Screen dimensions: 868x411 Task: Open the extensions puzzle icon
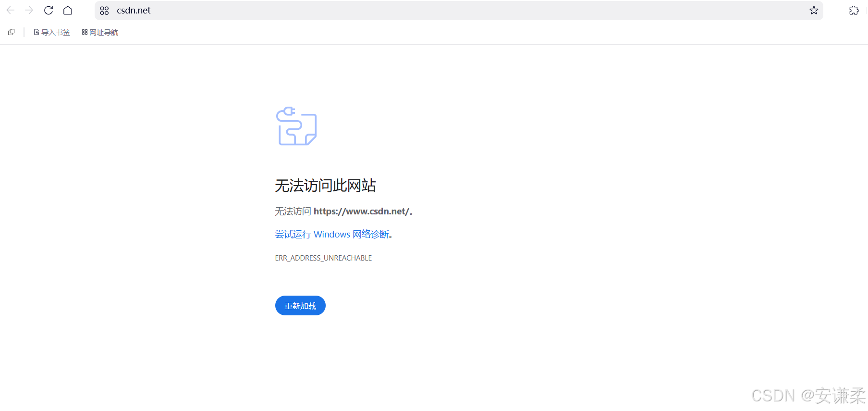point(854,10)
